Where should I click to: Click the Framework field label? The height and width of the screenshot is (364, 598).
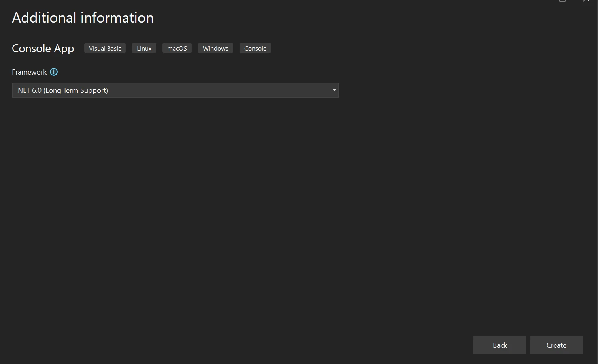point(29,72)
